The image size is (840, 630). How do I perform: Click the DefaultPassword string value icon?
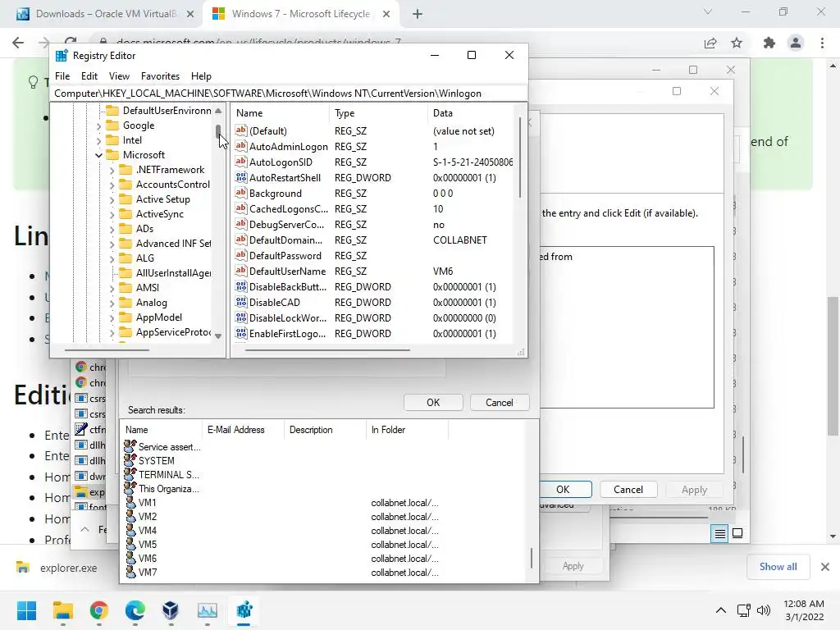point(241,255)
